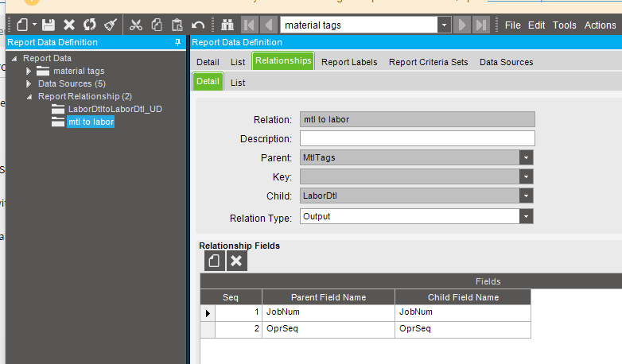Click the child field cell JobNum
Screen dimensions: 622x364
tap(463, 312)
